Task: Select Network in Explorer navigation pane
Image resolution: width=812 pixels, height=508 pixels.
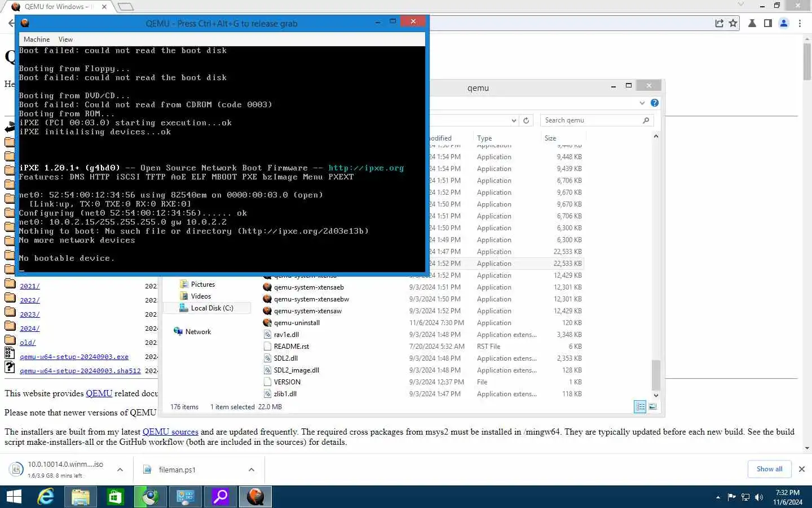Action: point(193,332)
